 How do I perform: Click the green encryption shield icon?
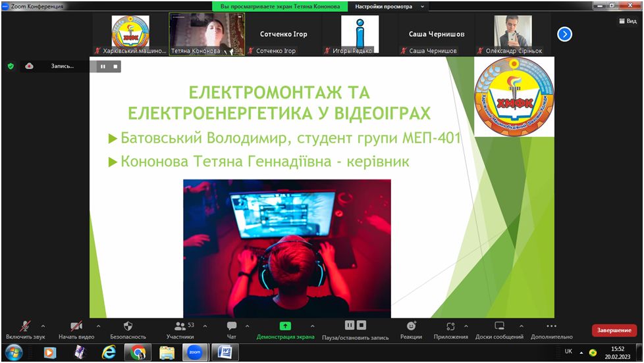(x=11, y=66)
